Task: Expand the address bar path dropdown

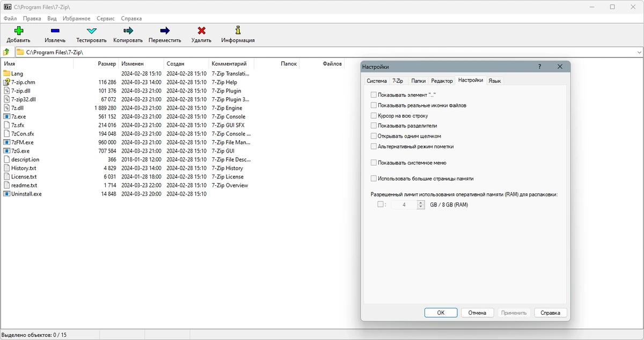Action: [639, 52]
